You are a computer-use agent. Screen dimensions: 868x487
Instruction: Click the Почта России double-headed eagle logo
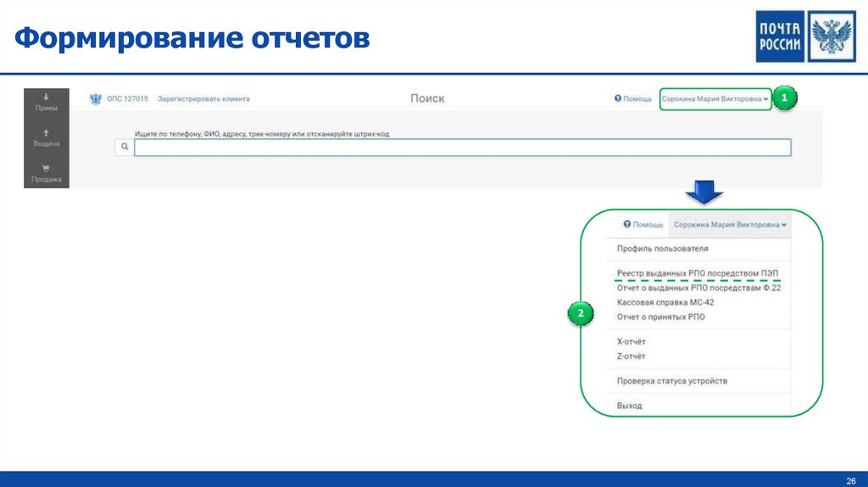[x=832, y=36]
